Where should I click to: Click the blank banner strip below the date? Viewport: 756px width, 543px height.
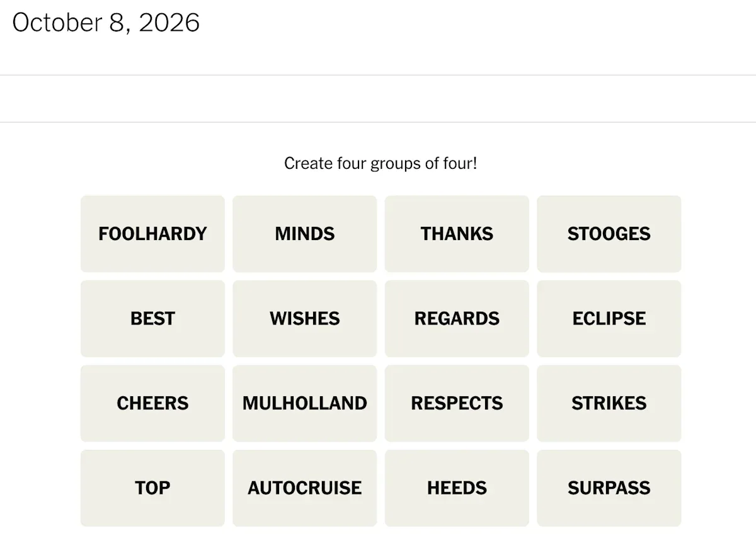(x=378, y=99)
